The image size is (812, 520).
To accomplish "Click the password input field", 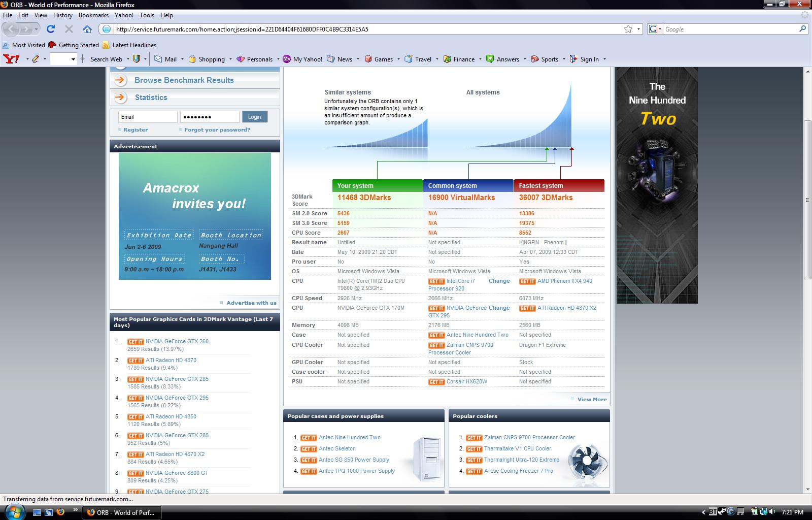I will 210,117.
